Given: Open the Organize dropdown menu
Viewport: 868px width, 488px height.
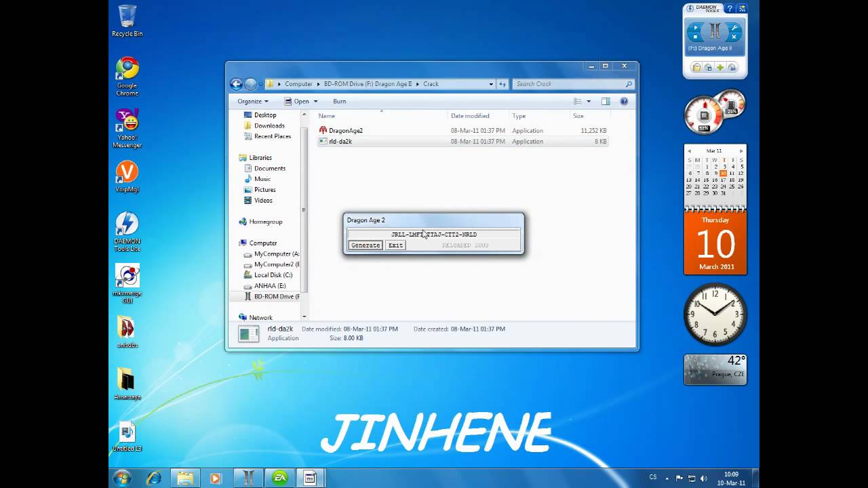Looking at the screenshot, I should (x=252, y=102).
